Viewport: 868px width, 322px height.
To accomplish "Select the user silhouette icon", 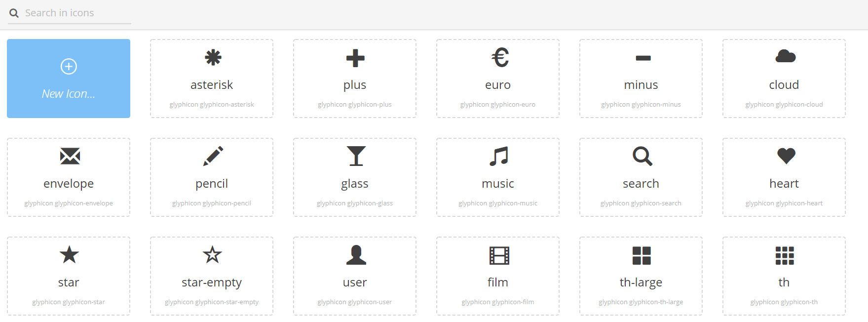I will click(x=356, y=255).
